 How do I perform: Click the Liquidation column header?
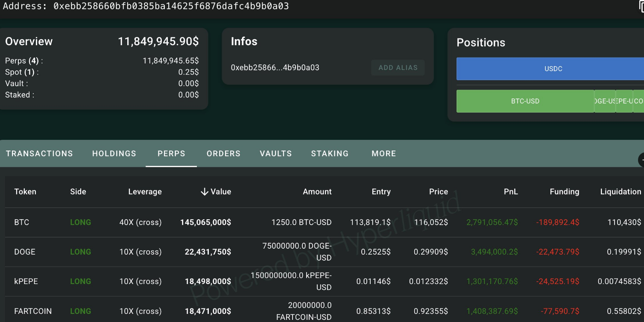pyautogui.click(x=620, y=192)
